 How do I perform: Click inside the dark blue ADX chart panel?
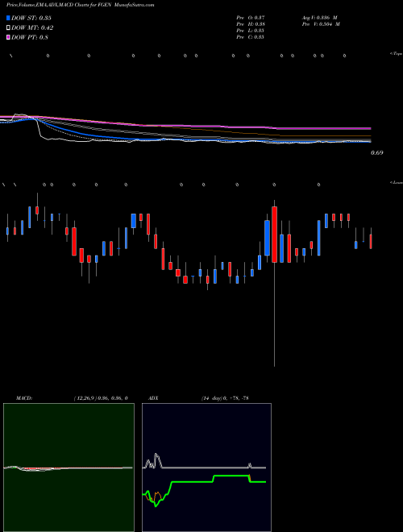click(206, 468)
